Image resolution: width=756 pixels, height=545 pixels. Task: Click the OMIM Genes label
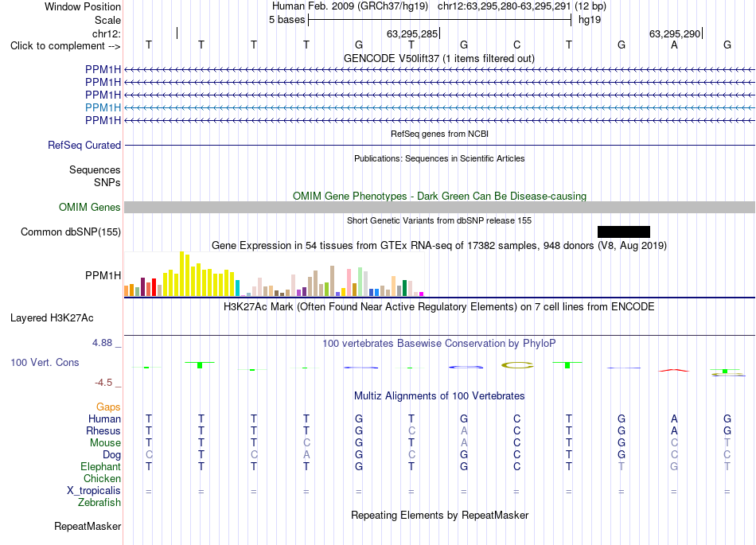point(89,207)
